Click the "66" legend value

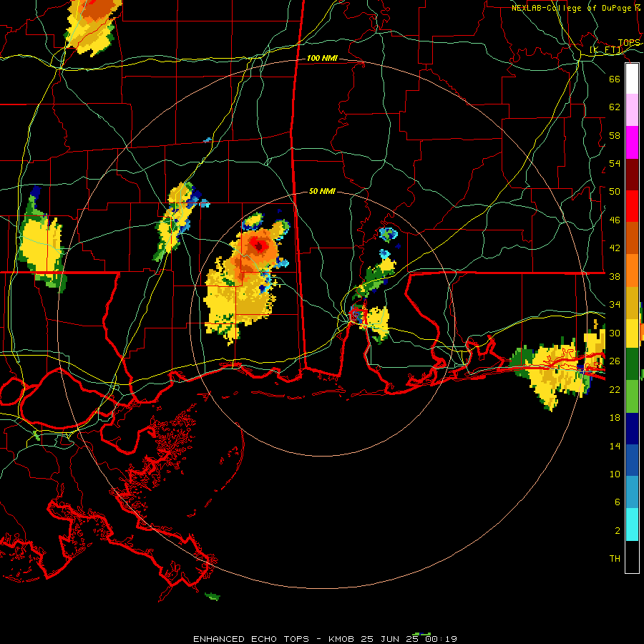[615, 79]
